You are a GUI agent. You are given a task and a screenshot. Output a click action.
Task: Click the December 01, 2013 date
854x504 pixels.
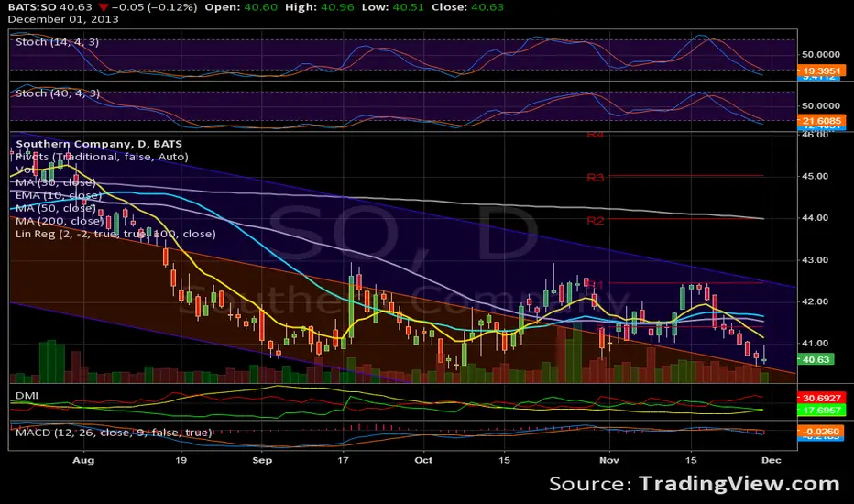tap(63, 19)
